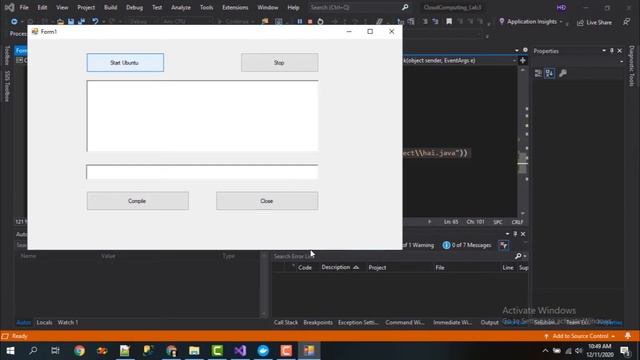640x360 pixels.
Task: Click the Alphabetical sort icon in Properties
Action: click(x=549, y=73)
